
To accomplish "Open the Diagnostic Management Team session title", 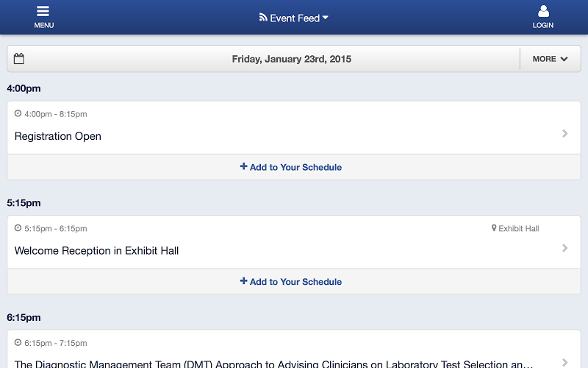I will pyautogui.click(x=273, y=364).
